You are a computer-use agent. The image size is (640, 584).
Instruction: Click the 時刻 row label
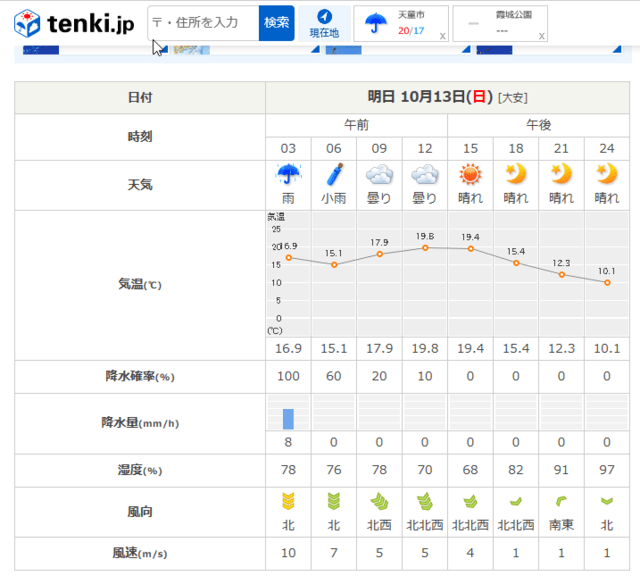(x=140, y=137)
